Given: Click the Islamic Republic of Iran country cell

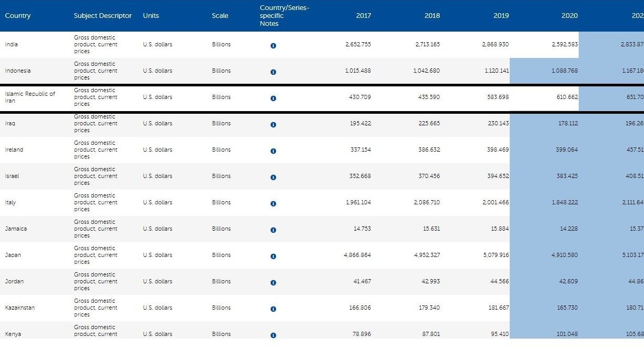Looking at the screenshot, I should 30,97.
